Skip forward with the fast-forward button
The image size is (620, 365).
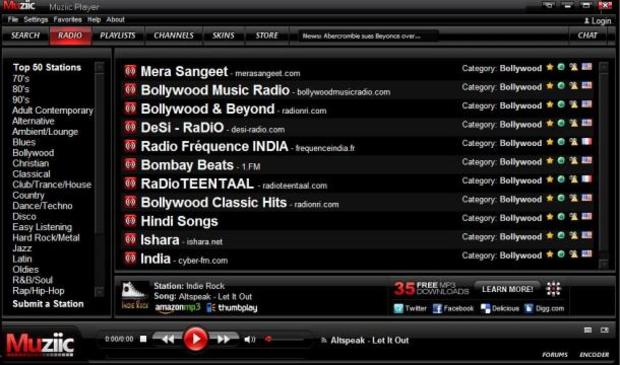point(223,339)
